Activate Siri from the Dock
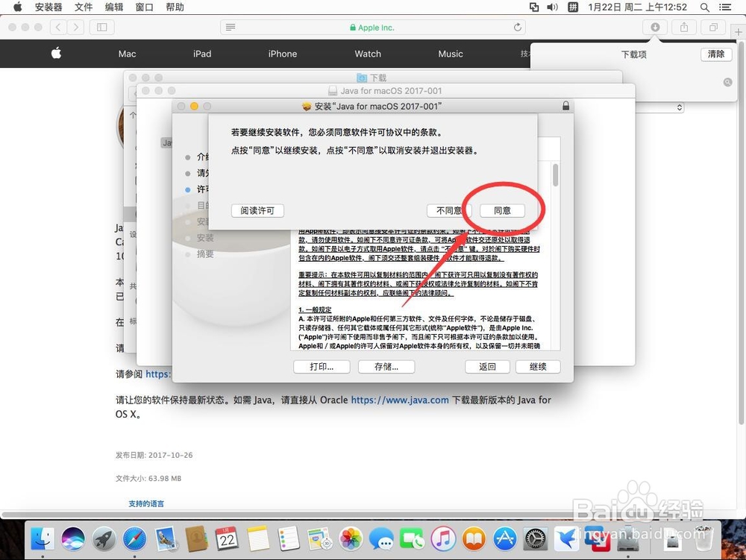 coord(72,540)
